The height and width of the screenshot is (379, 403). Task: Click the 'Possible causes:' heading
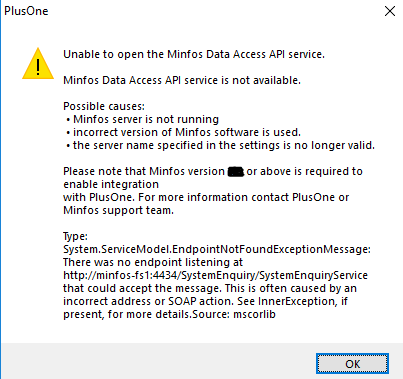tap(104, 106)
